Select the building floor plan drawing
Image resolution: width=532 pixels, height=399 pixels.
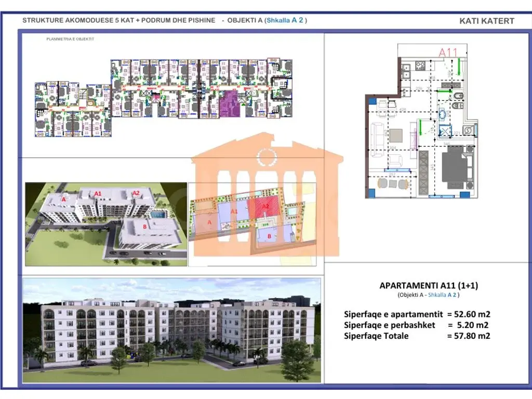coord(164,97)
